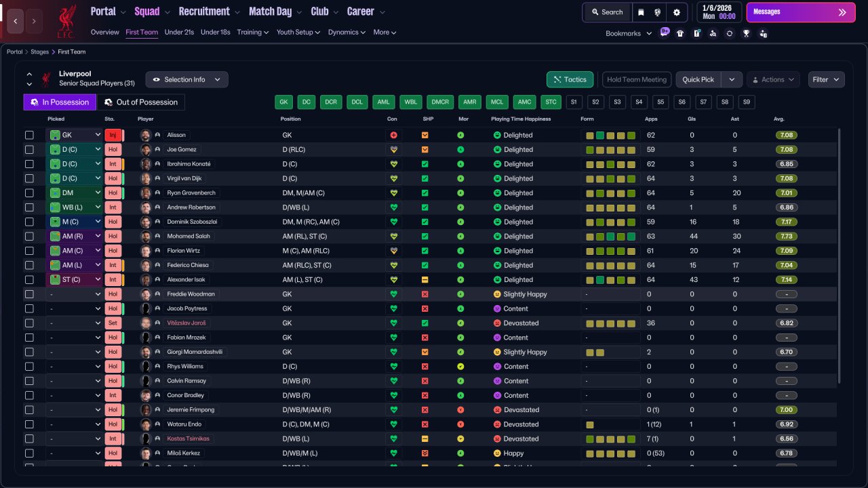Tick the checkbox for Joe Gomez
The height and width of the screenshot is (488, 868).
click(29, 150)
